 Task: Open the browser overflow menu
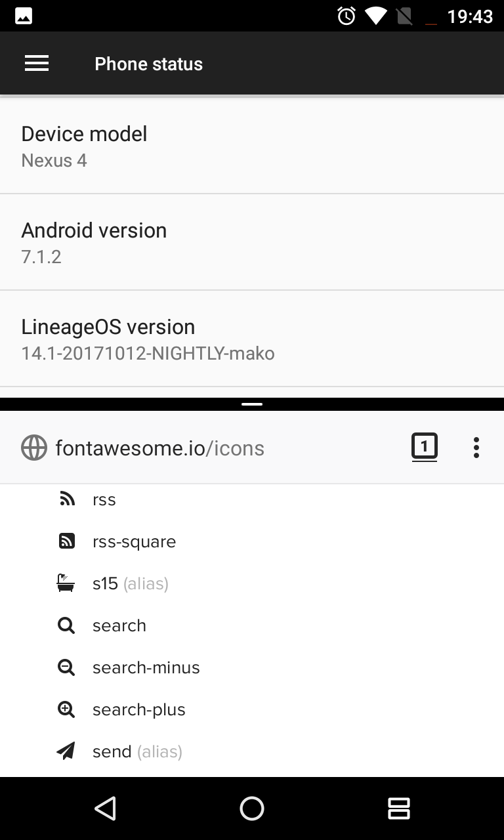[476, 447]
